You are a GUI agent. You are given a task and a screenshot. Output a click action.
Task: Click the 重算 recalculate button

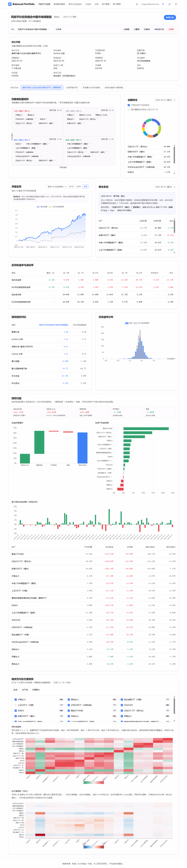pos(136,29)
